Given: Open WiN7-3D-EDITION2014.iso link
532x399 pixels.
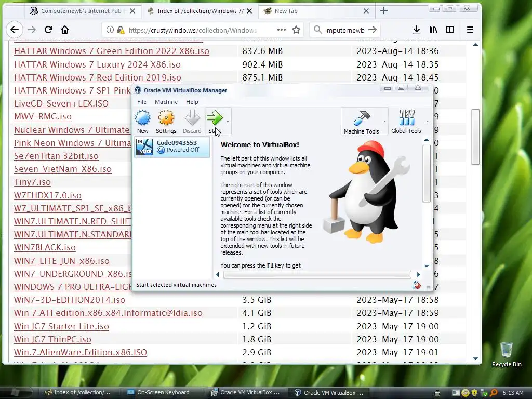Looking at the screenshot, I should pos(70,300).
